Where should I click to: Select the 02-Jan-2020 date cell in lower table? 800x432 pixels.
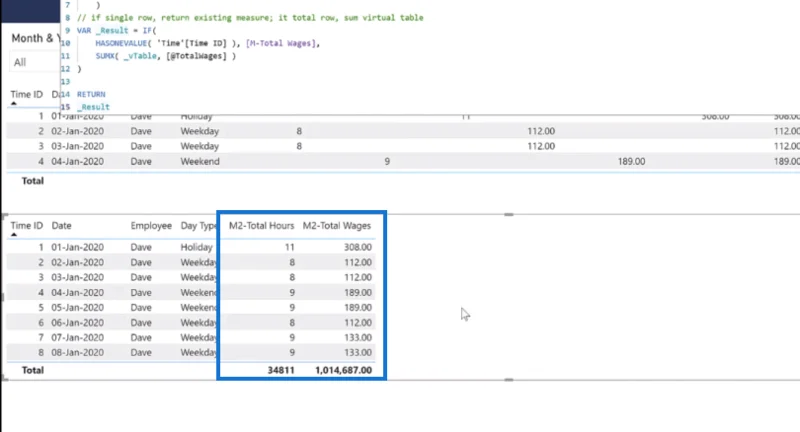78,262
